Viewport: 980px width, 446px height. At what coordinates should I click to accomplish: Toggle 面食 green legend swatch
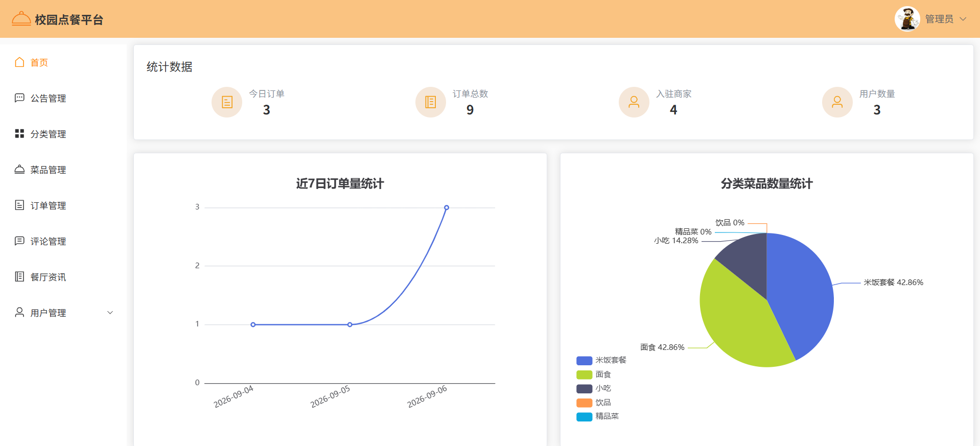click(584, 374)
